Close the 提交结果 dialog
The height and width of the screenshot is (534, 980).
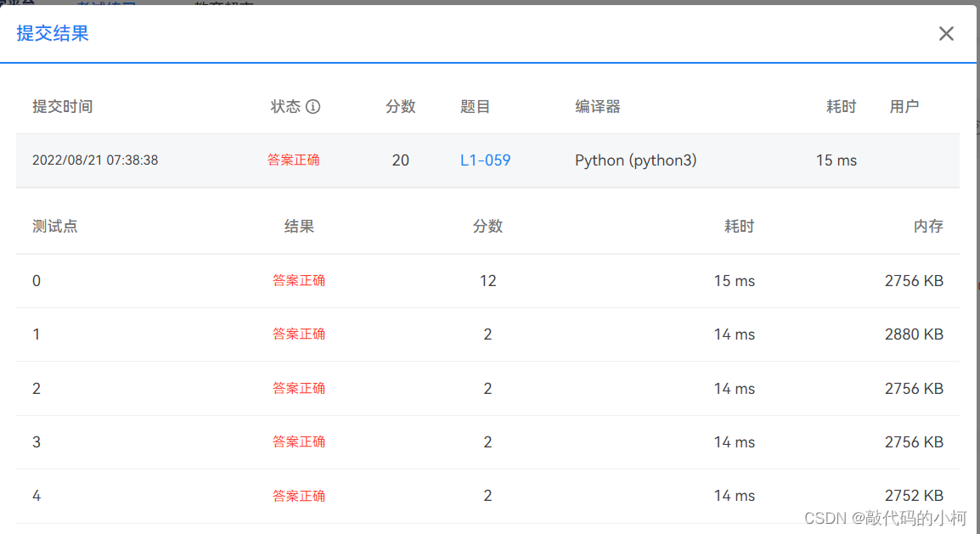(x=946, y=33)
